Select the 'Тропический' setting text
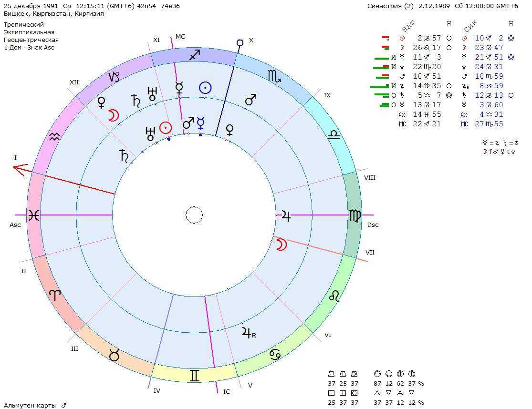Image resolution: width=532 pixels, height=409 pixels. coord(24,24)
